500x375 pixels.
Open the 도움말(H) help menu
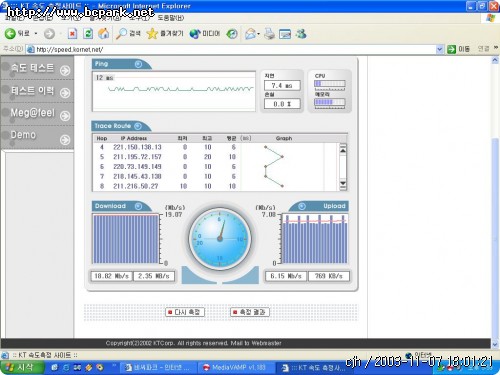(171, 18)
